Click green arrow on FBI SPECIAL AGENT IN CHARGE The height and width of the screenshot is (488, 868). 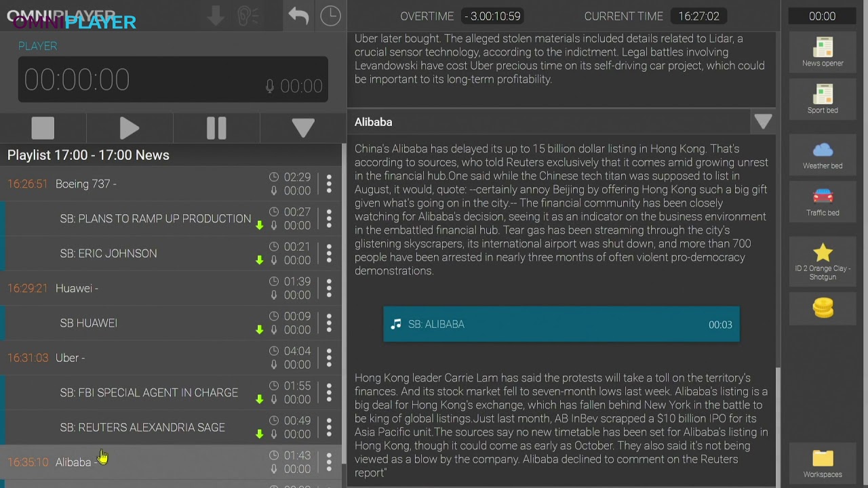click(x=259, y=399)
